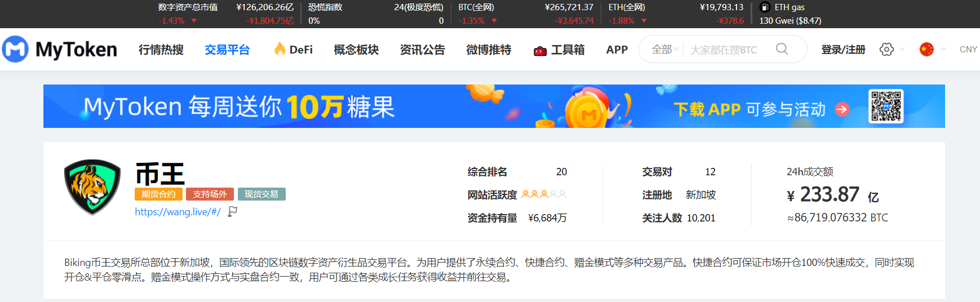
Task: Expand the 全部 search category dropdown
Action: point(666,50)
